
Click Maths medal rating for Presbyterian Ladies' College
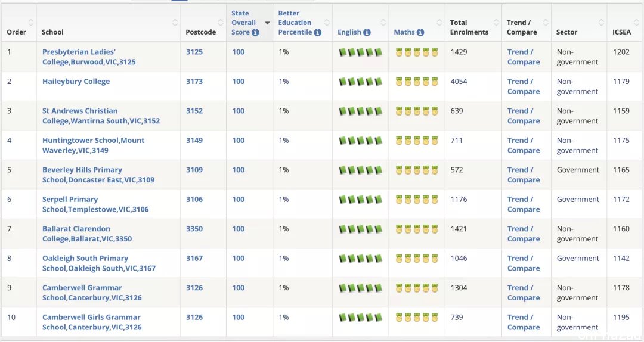point(417,52)
